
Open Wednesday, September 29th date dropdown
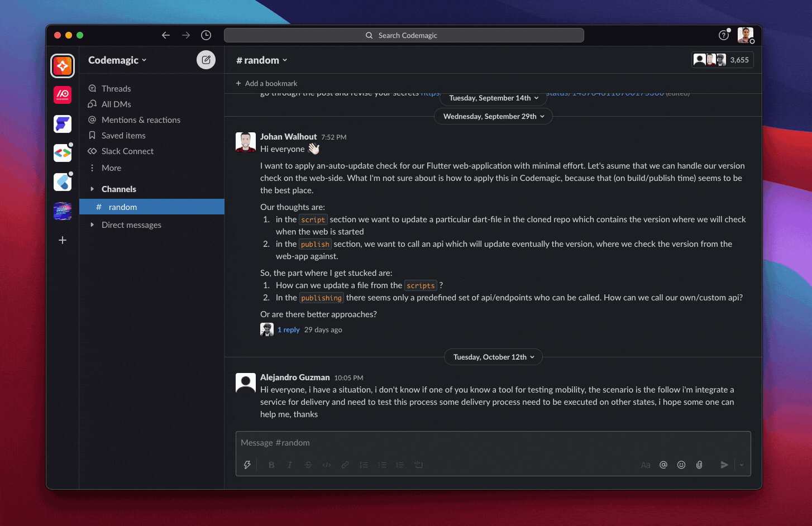click(494, 116)
